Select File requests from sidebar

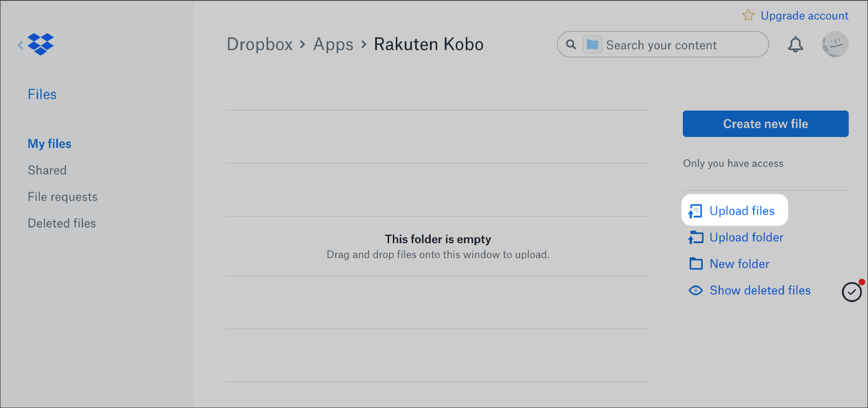[62, 196]
